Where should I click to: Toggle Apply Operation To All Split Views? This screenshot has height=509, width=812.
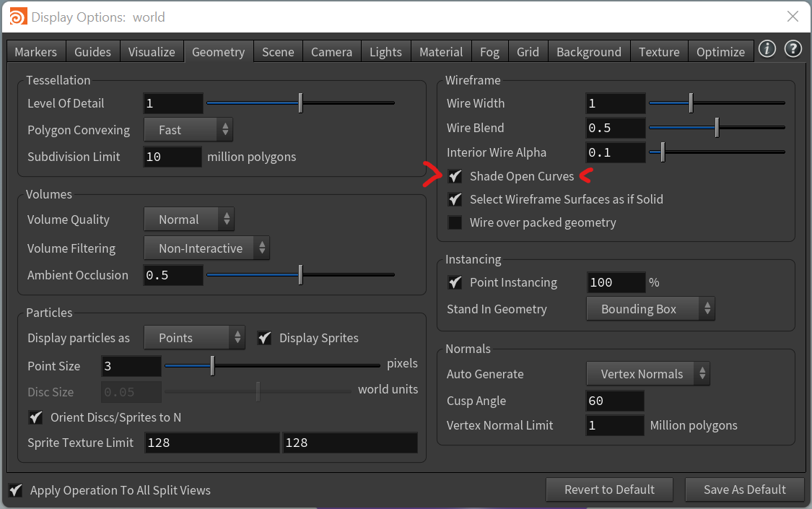16,490
